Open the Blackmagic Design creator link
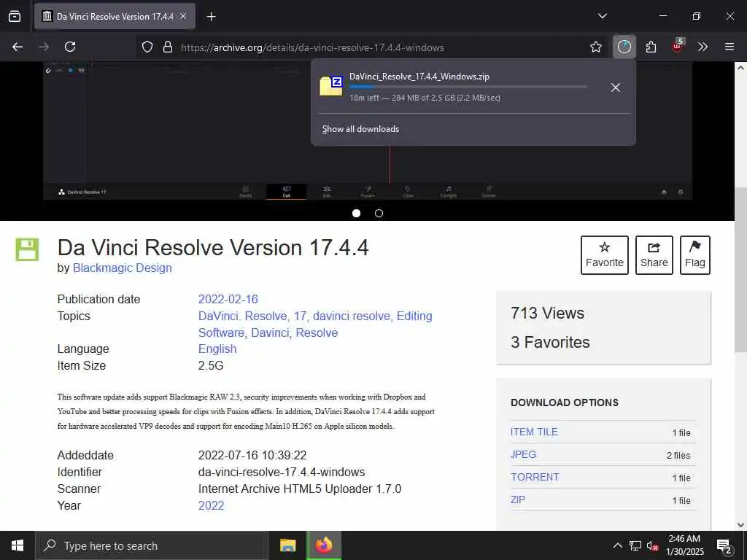 point(122,268)
